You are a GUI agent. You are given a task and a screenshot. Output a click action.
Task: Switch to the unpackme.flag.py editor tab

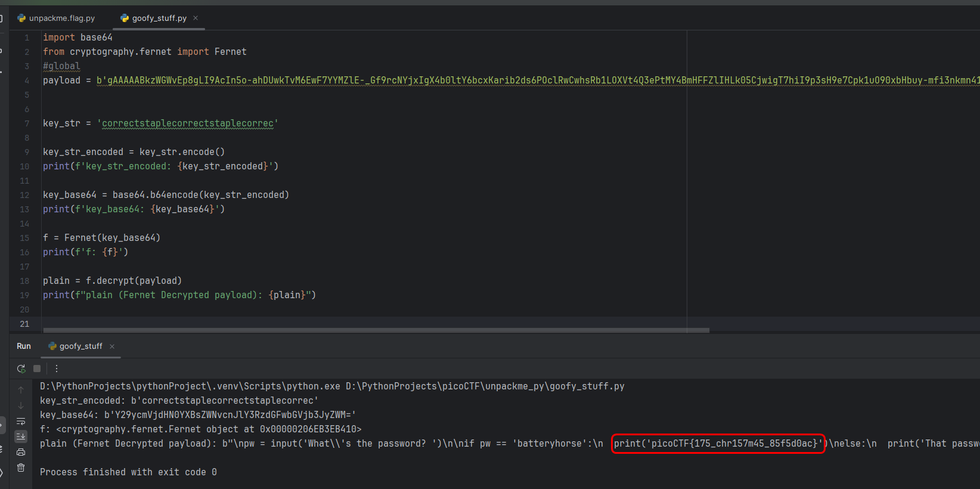tap(61, 18)
